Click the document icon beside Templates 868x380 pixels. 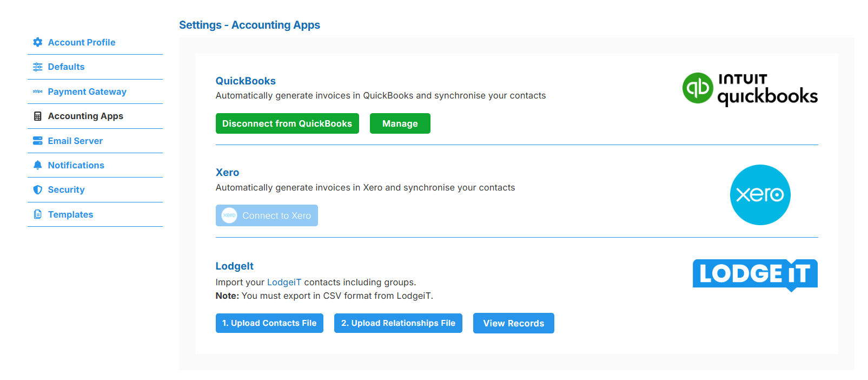pyautogui.click(x=37, y=214)
